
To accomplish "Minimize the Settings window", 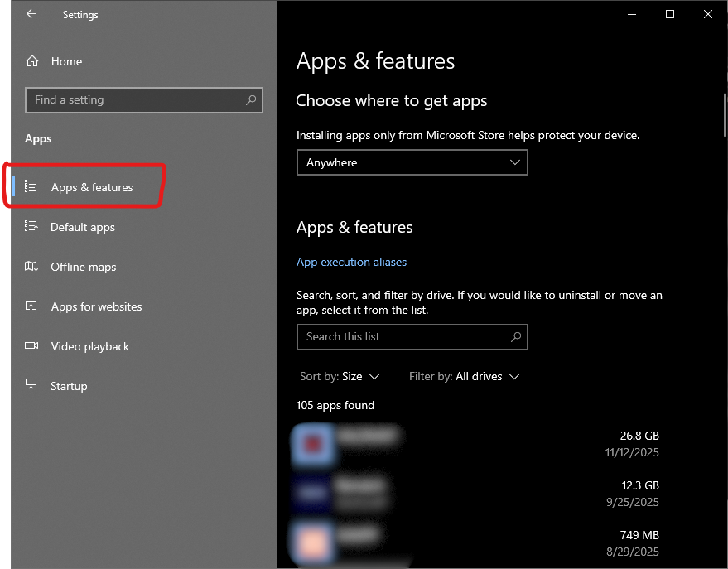I will (631, 14).
